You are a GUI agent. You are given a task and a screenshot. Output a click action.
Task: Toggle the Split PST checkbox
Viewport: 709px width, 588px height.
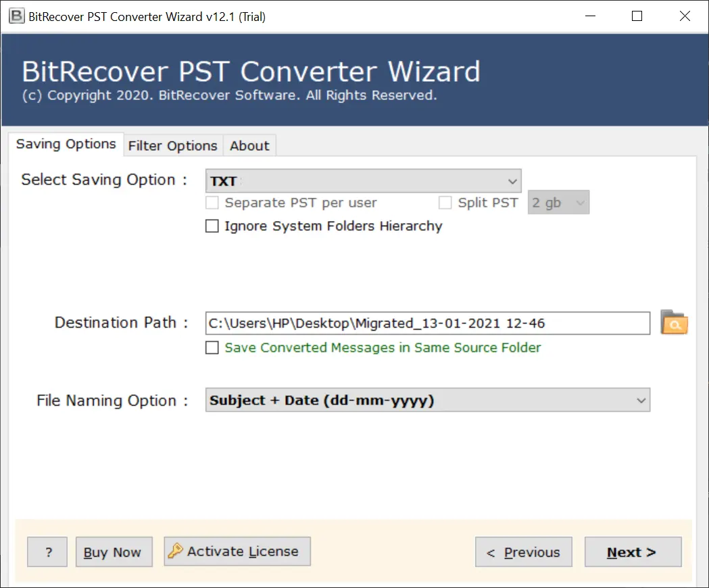pos(445,203)
